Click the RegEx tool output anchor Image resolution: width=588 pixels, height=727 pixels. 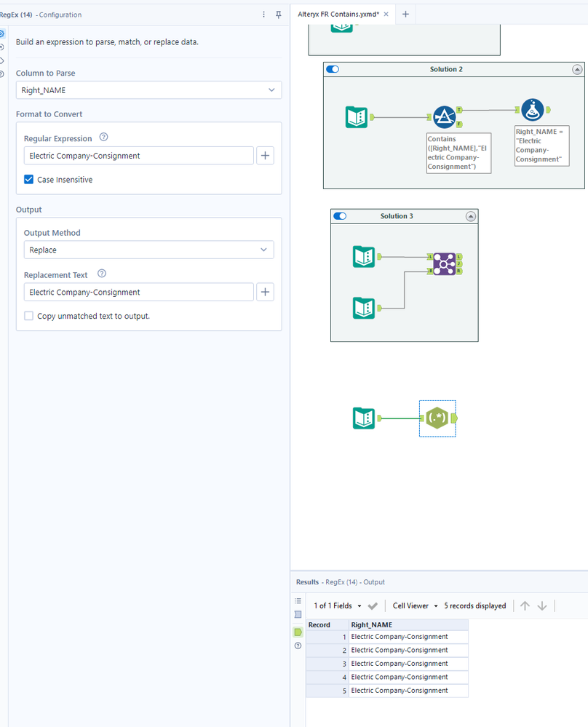click(454, 418)
